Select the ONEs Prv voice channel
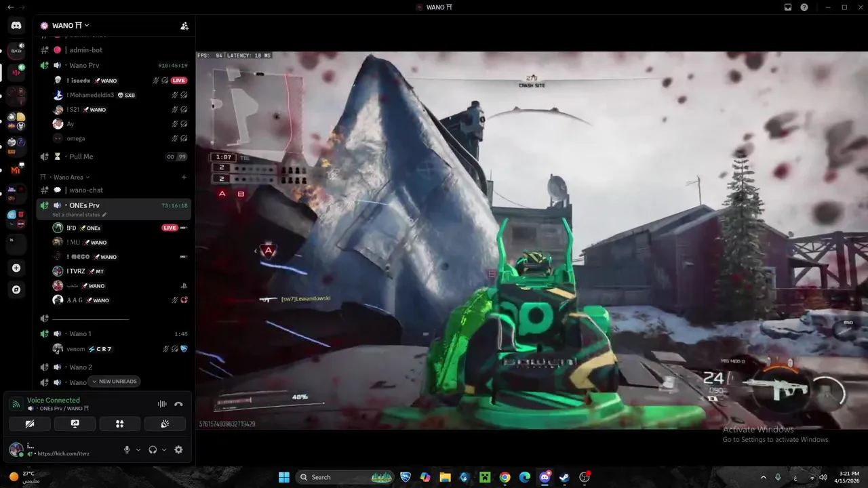This screenshot has width=868, height=488. click(x=113, y=205)
